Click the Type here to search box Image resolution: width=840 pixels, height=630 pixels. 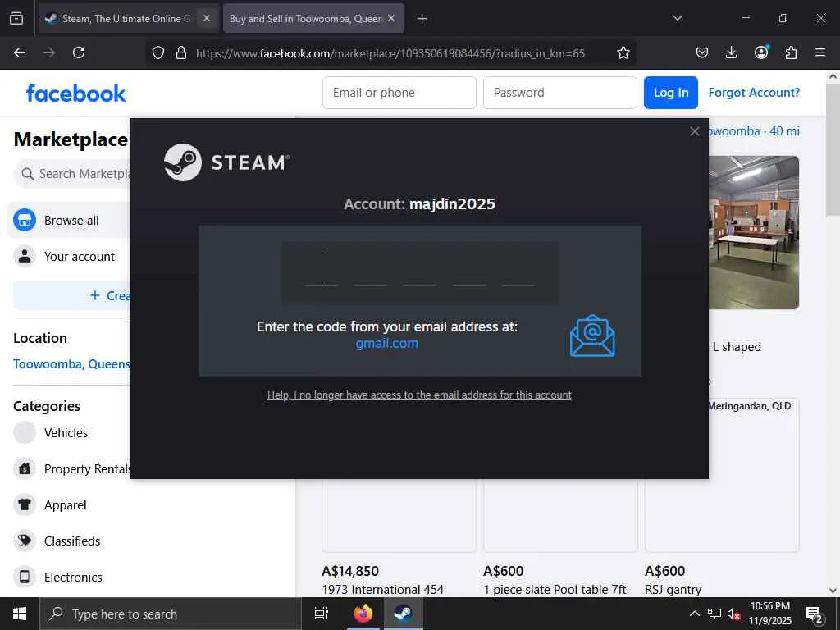click(x=171, y=614)
